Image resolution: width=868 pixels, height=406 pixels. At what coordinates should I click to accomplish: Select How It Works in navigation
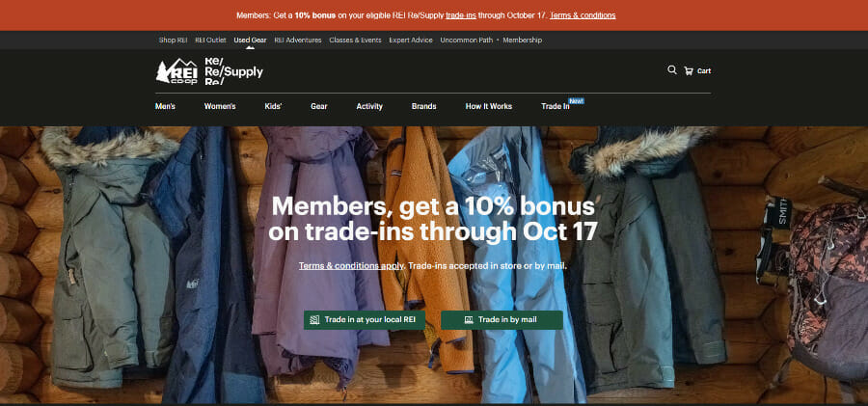489,106
